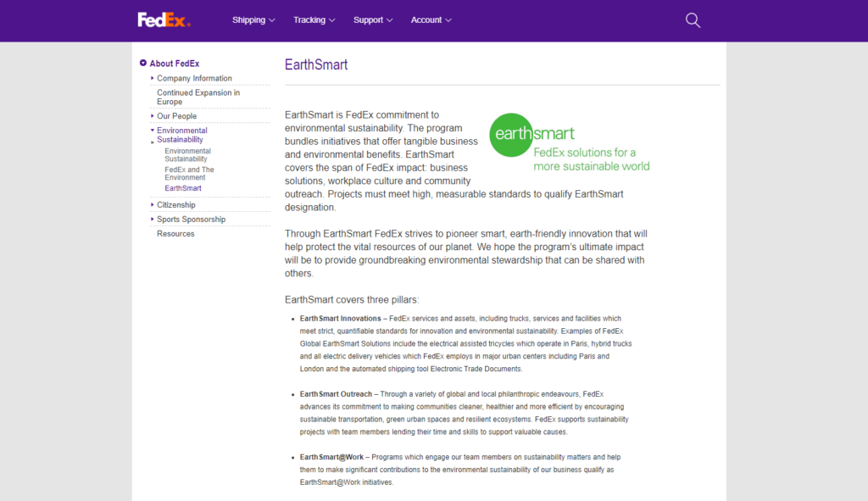
Task: Open the Shipping dropdown menu
Action: coord(253,20)
